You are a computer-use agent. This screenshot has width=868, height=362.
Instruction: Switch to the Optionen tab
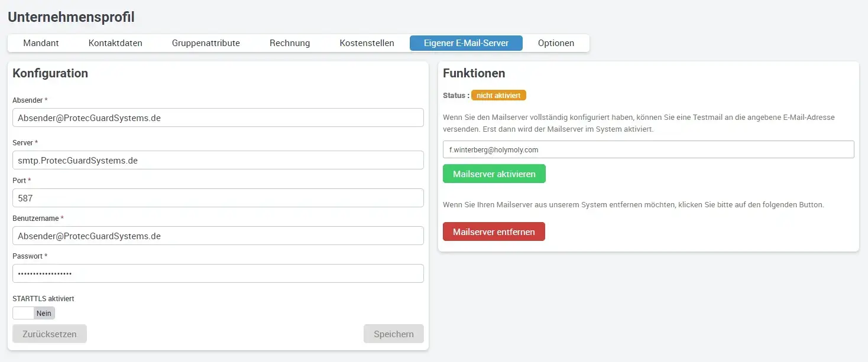click(x=556, y=43)
